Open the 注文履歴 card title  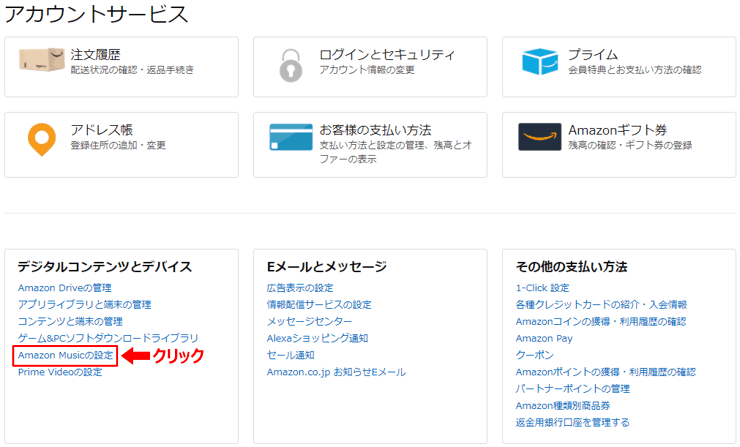[95, 55]
